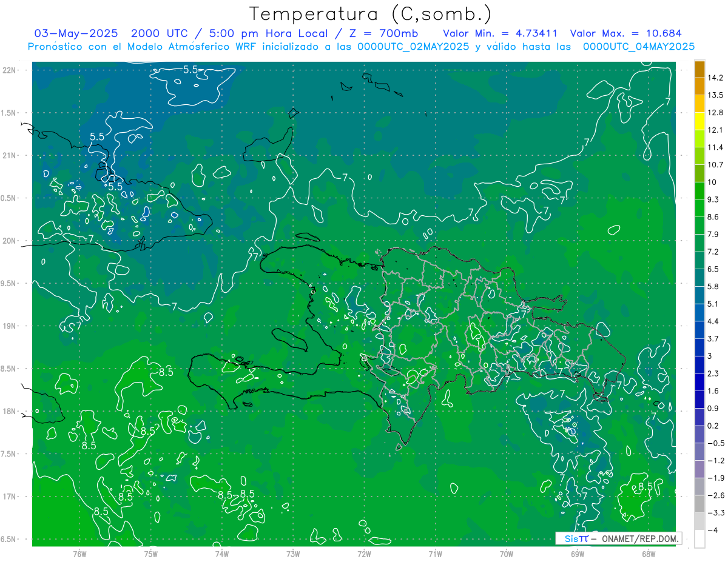Click the "Temperatura (C,somb.)" title
This screenshot has height=562, width=728.
(x=371, y=14)
